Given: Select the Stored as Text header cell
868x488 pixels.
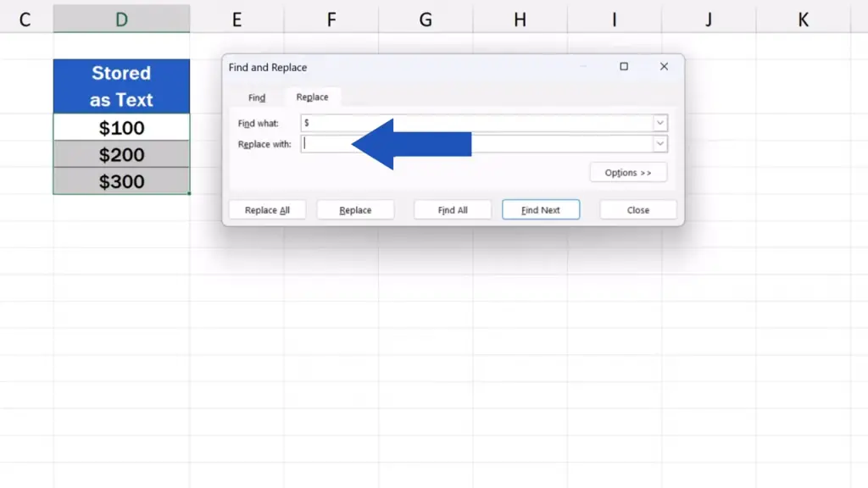Looking at the screenshot, I should 121,86.
